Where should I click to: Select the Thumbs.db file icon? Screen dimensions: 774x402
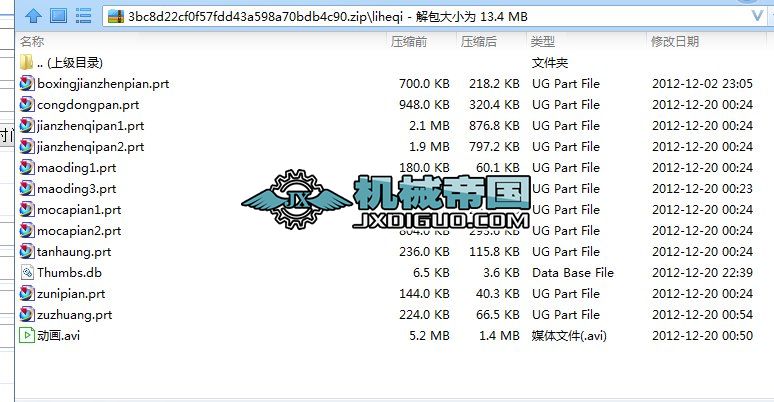(27, 273)
